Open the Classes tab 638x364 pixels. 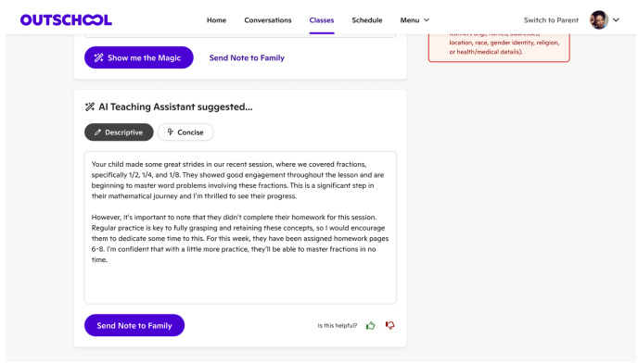(322, 19)
